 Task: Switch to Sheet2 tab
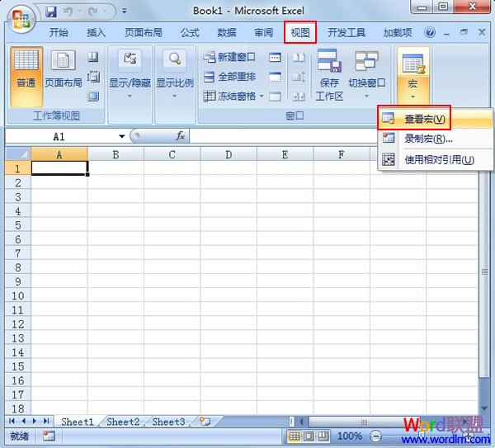(x=123, y=422)
